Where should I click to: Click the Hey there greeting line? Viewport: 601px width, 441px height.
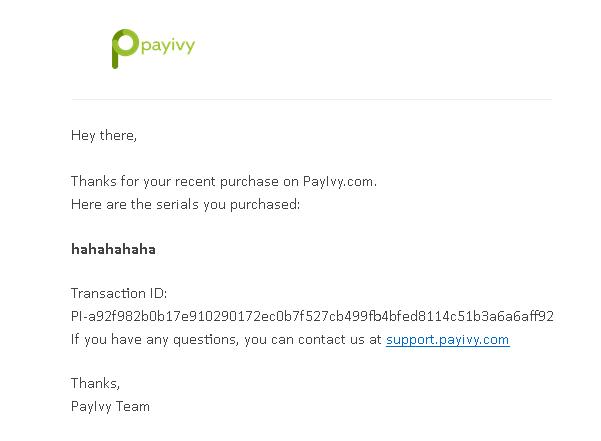(x=104, y=136)
